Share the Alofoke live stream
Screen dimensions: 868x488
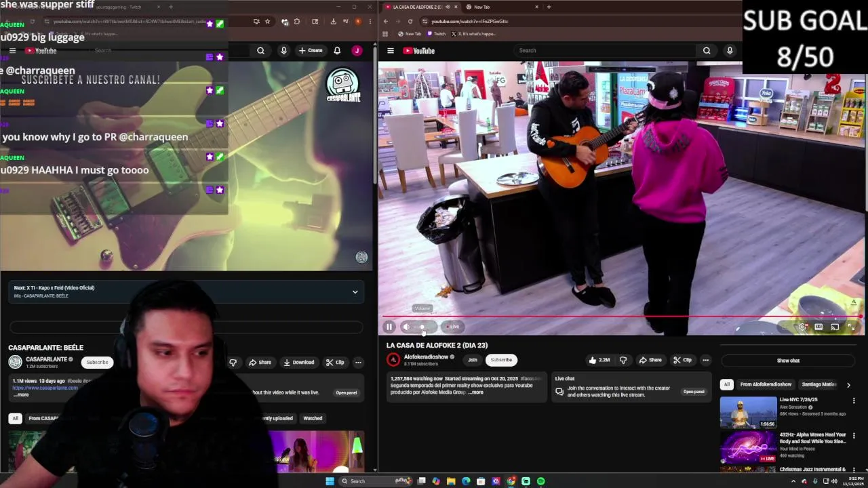(x=650, y=360)
